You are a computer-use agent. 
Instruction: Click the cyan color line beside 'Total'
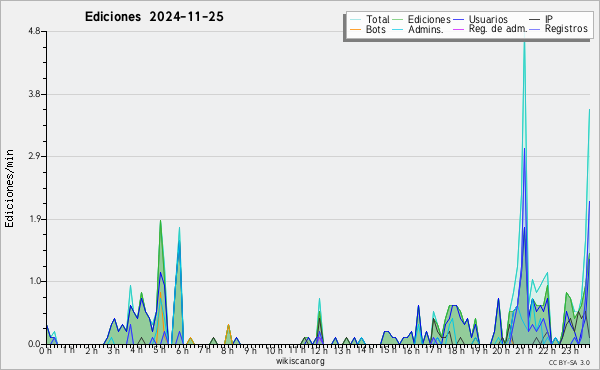(355, 20)
